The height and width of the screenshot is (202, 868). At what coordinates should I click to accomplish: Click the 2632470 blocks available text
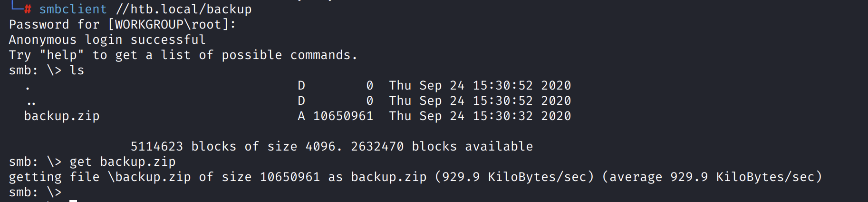pos(442,146)
